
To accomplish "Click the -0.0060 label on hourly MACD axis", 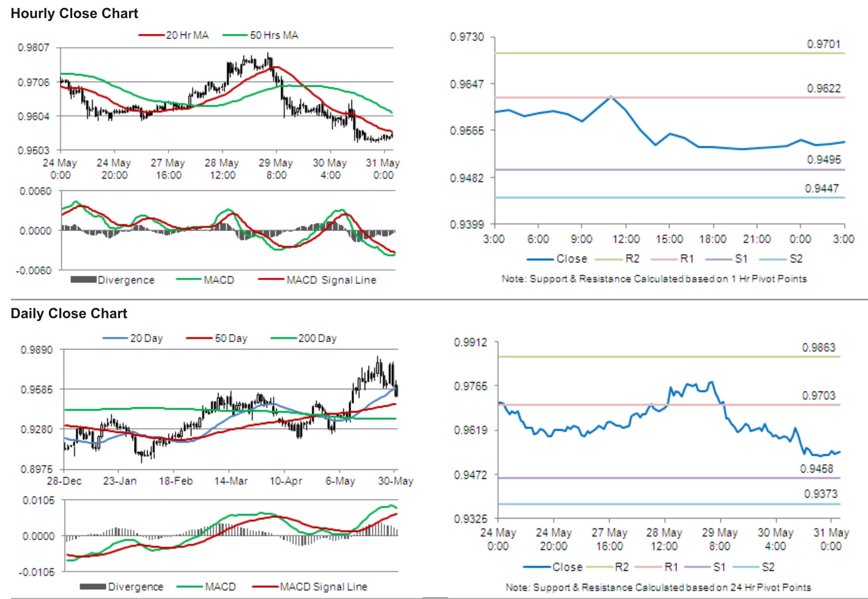I will pos(33,270).
